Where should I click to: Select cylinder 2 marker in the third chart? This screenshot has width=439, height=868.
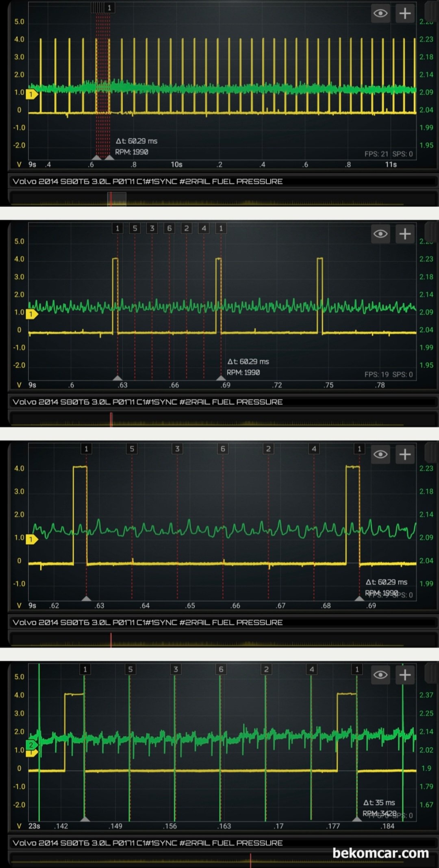coord(268,449)
